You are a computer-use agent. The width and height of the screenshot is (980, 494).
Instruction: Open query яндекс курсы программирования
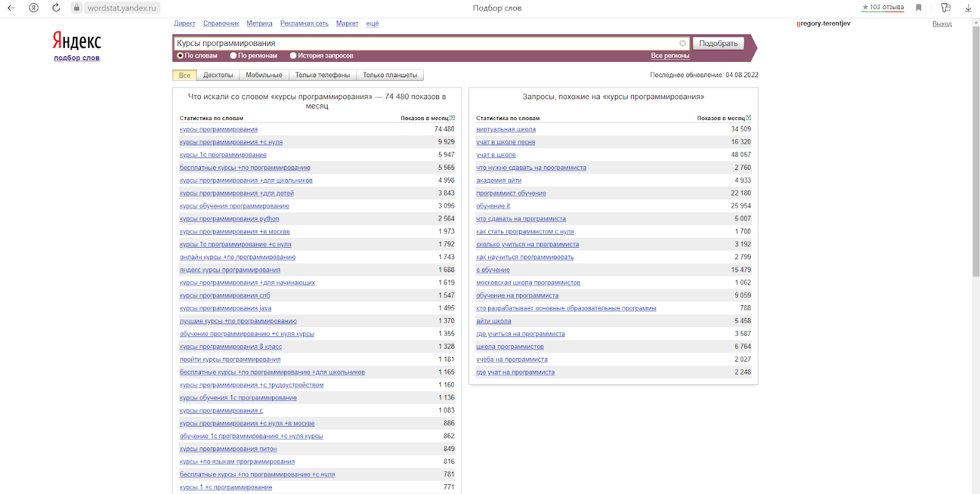pos(230,270)
